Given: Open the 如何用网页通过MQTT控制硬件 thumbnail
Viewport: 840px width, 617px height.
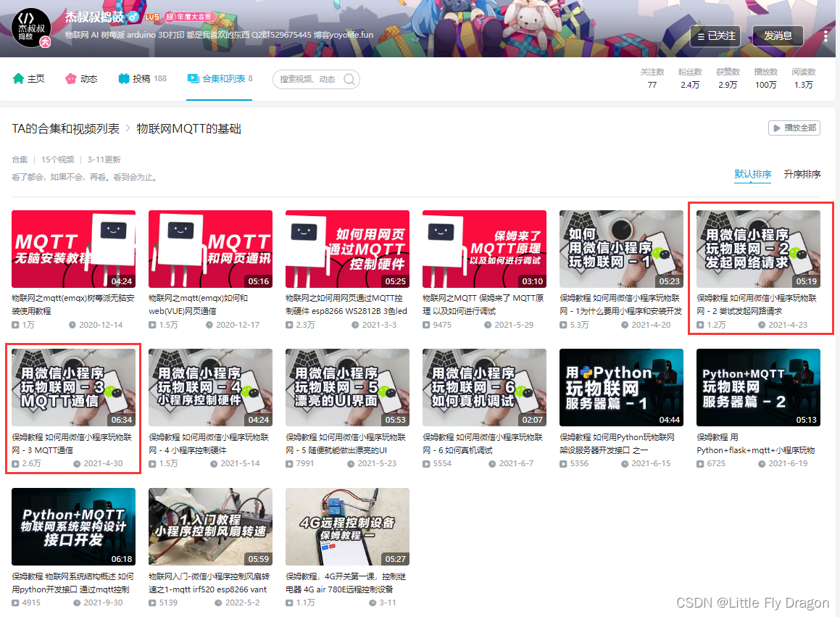Looking at the screenshot, I should 348,249.
